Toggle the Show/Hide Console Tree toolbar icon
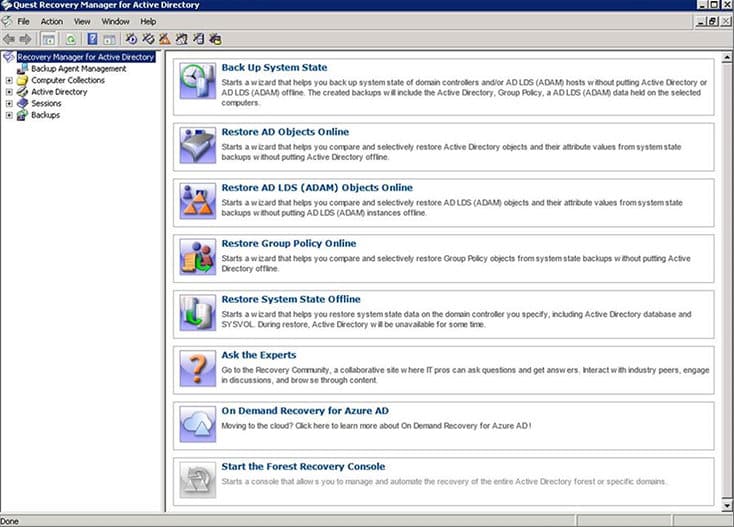 tap(48, 39)
